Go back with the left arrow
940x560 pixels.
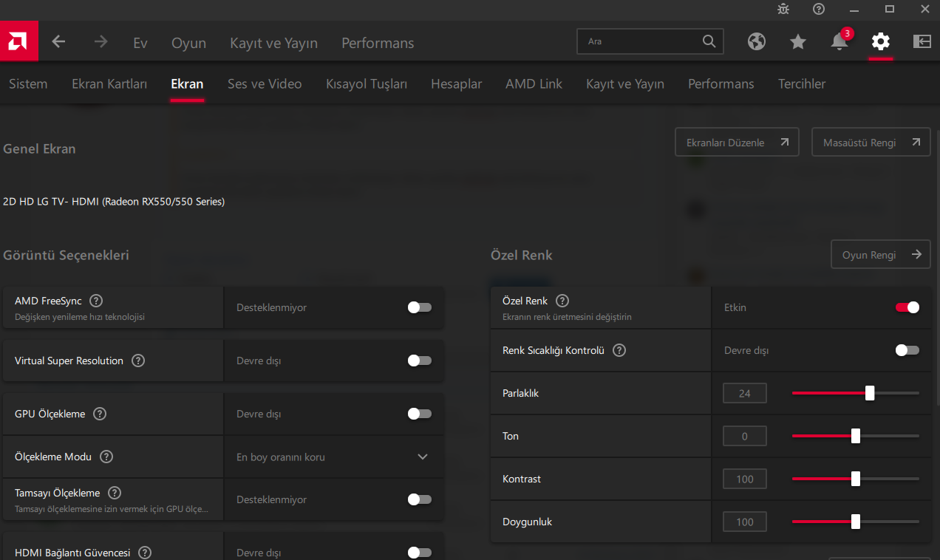(59, 42)
